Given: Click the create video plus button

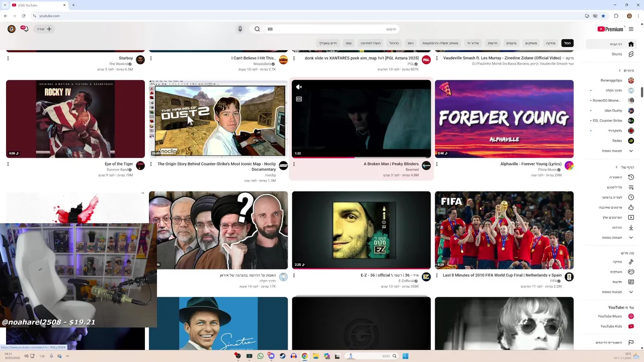Looking at the screenshot, I should click(44, 29).
